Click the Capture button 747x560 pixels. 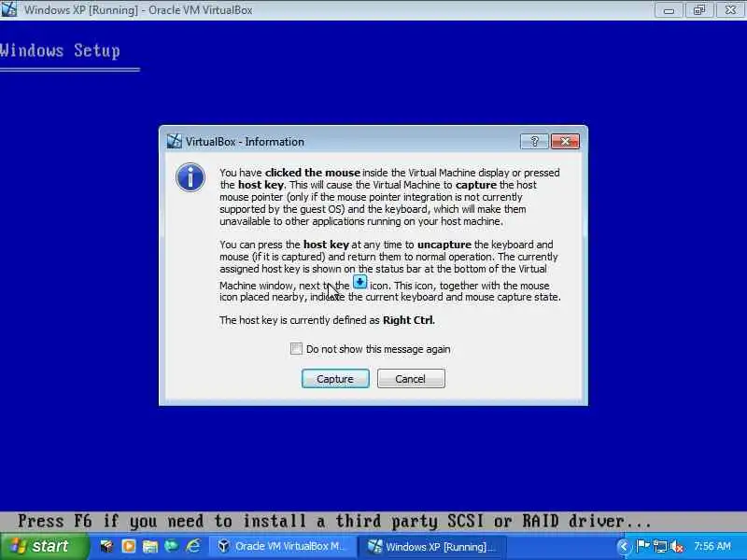[335, 379]
